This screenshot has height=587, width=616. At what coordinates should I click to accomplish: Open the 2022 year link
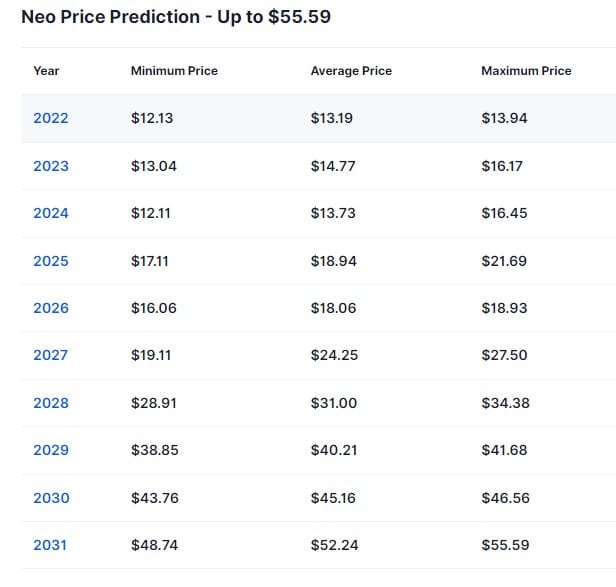click(51, 118)
